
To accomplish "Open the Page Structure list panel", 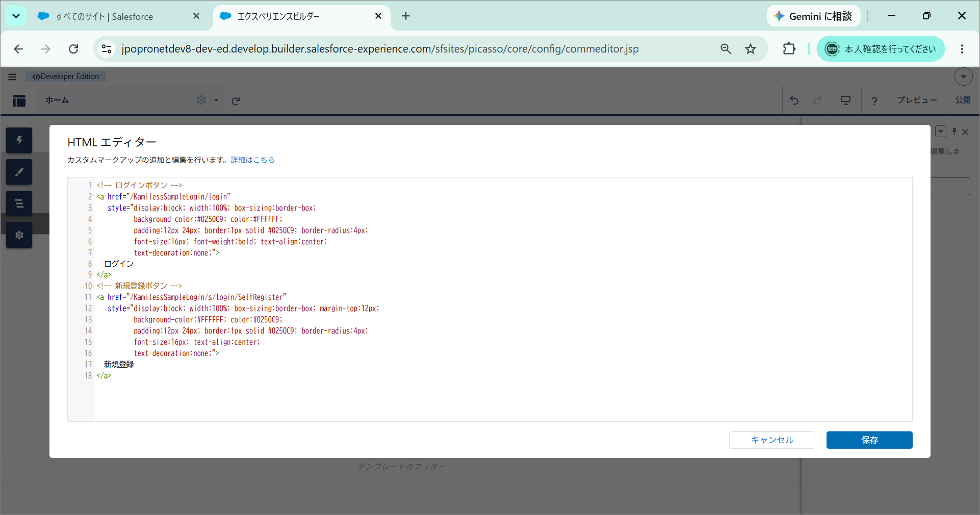I will (19, 203).
